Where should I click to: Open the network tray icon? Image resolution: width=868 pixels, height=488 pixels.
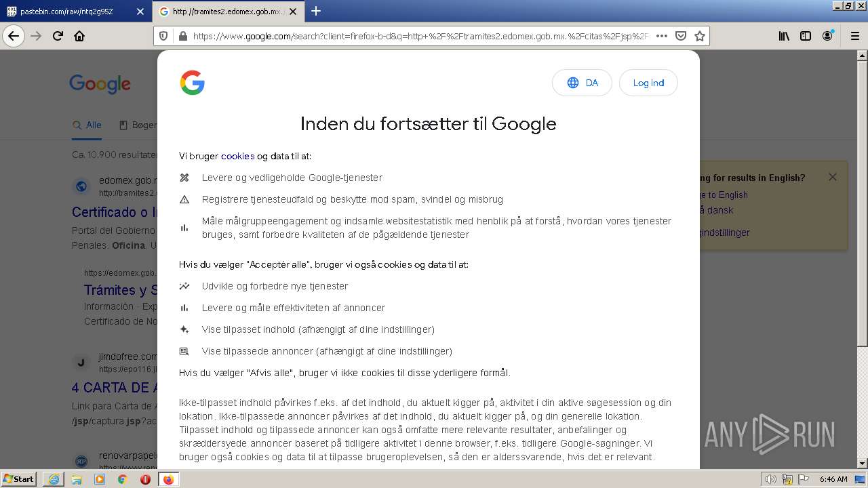(x=787, y=479)
